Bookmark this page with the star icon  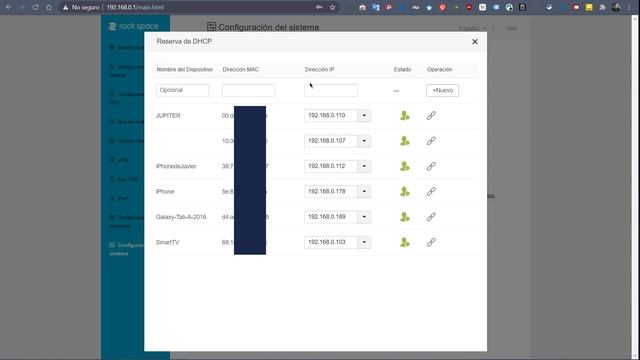coord(333,7)
